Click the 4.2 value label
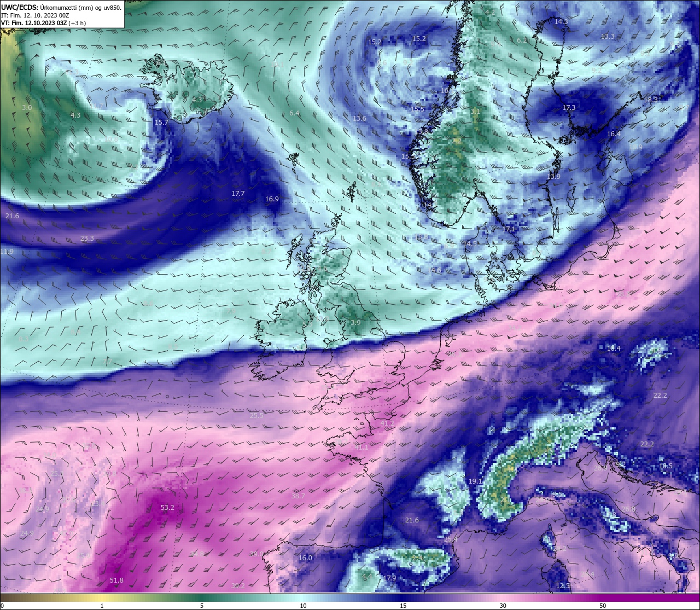Image resolution: width=700 pixels, height=610 pixels. pos(490,13)
